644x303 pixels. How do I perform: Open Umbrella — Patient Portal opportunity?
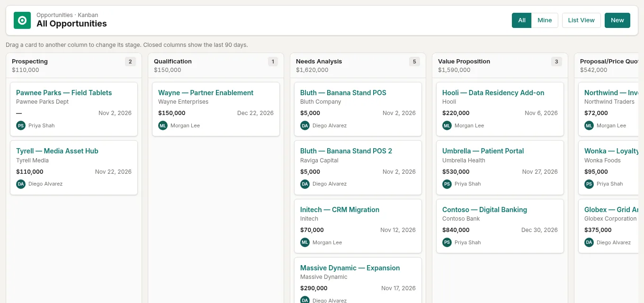tap(483, 151)
